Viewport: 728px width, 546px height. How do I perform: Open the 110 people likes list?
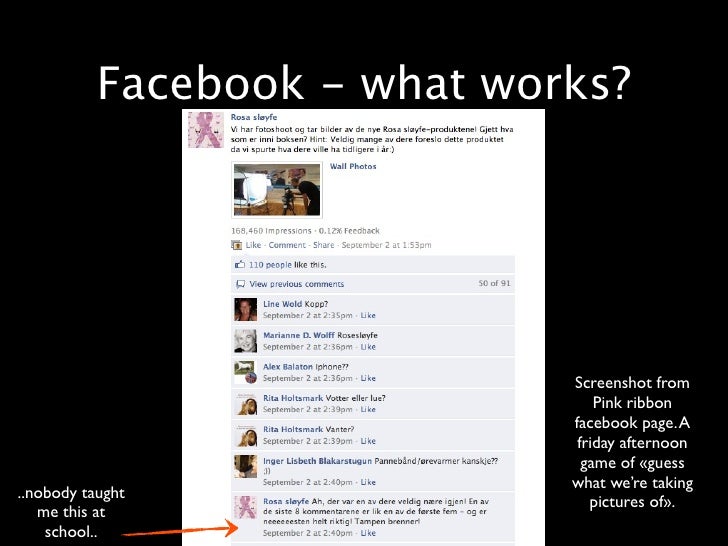pyautogui.click(x=270, y=265)
